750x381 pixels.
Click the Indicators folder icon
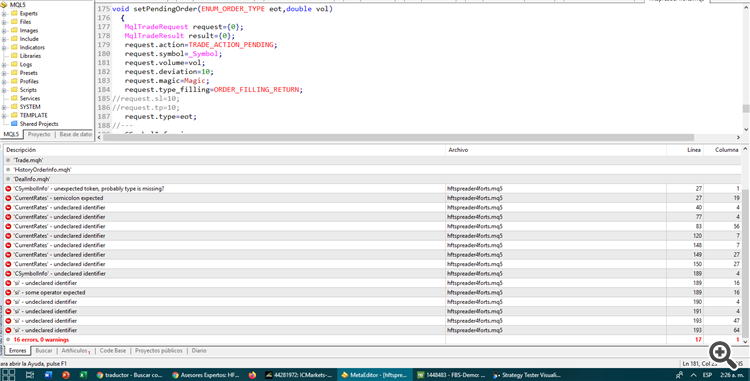(x=14, y=47)
